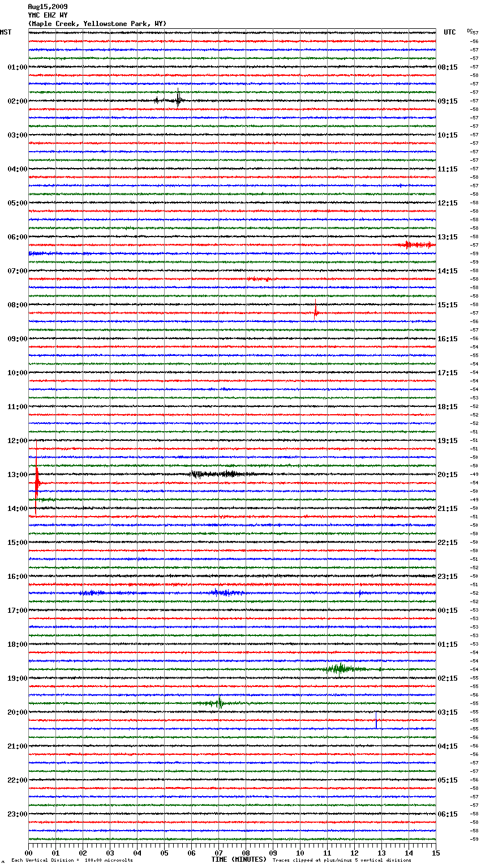Click the 17:15 UTC time label

(x=448, y=373)
